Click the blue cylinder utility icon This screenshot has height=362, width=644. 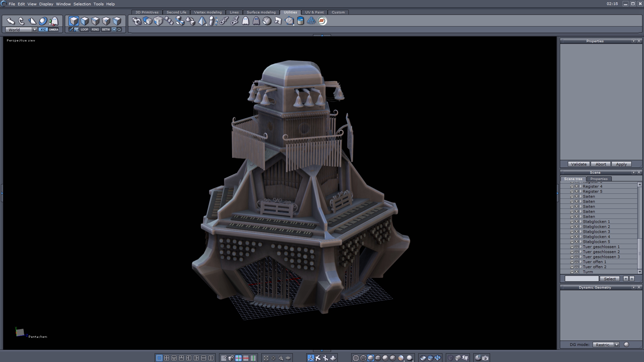pyautogui.click(x=301, y=21)
